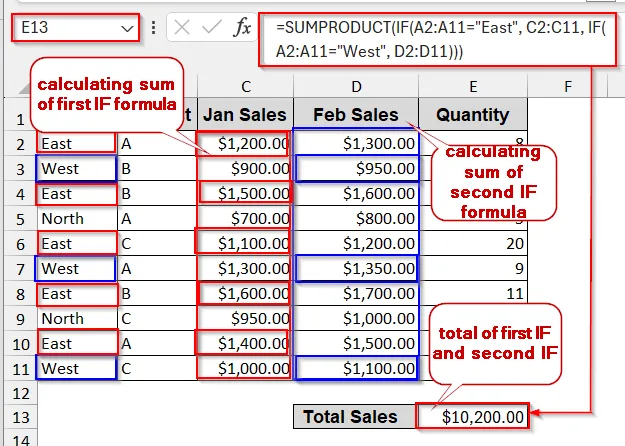
Task: Select North cell in row 5
Action: (x=77, y=218)
